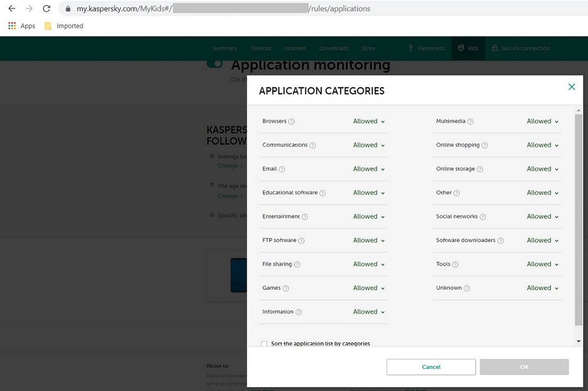Open the Imported bookmarks folder
Screen dimensions: 588x391
point(64,26)
